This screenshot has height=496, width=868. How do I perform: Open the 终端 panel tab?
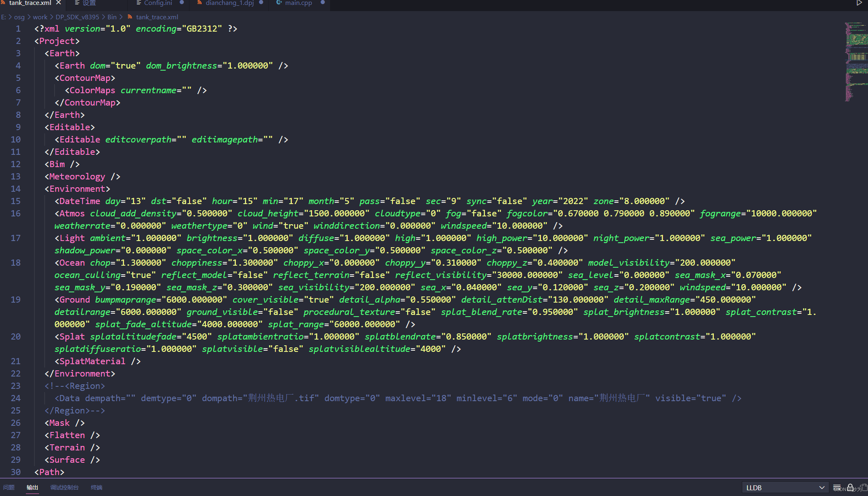[97, 487]
